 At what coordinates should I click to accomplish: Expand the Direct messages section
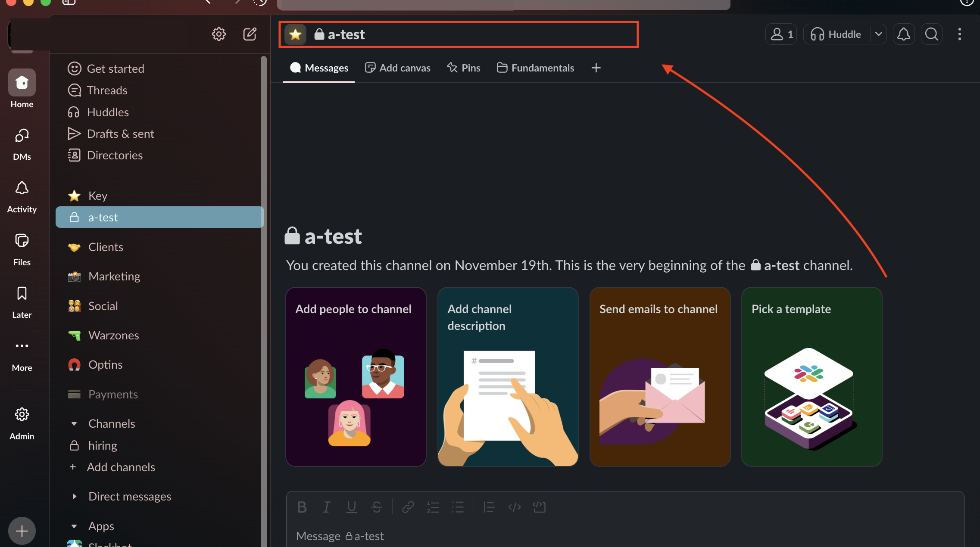[x=74, y=496]
